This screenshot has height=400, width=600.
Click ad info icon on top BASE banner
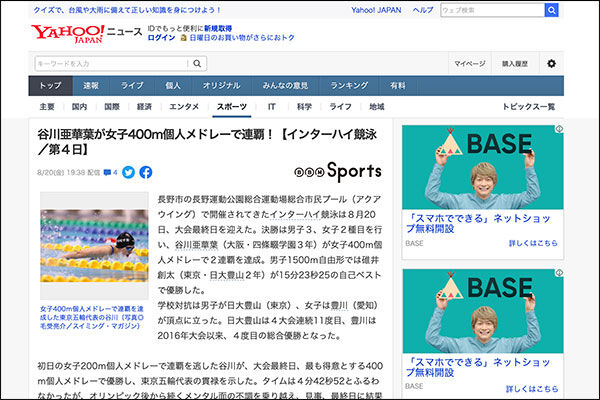[559, 129]
